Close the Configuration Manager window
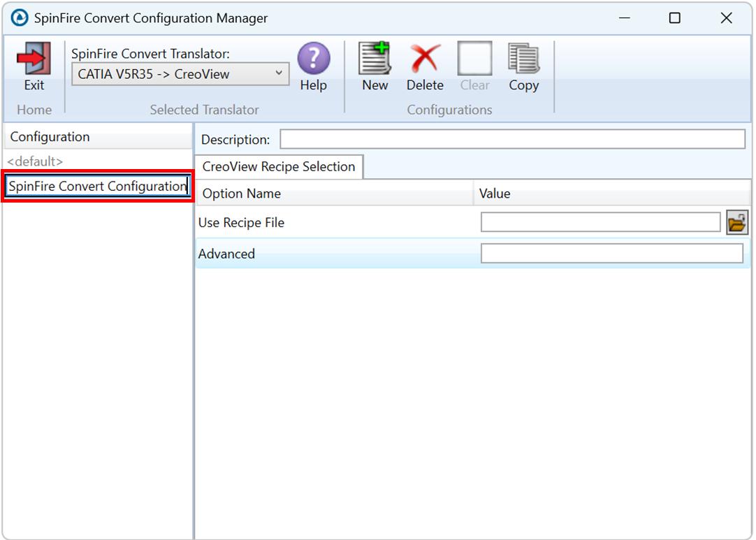This screenshot has width=756, height=540. click(x=726, y=18)
